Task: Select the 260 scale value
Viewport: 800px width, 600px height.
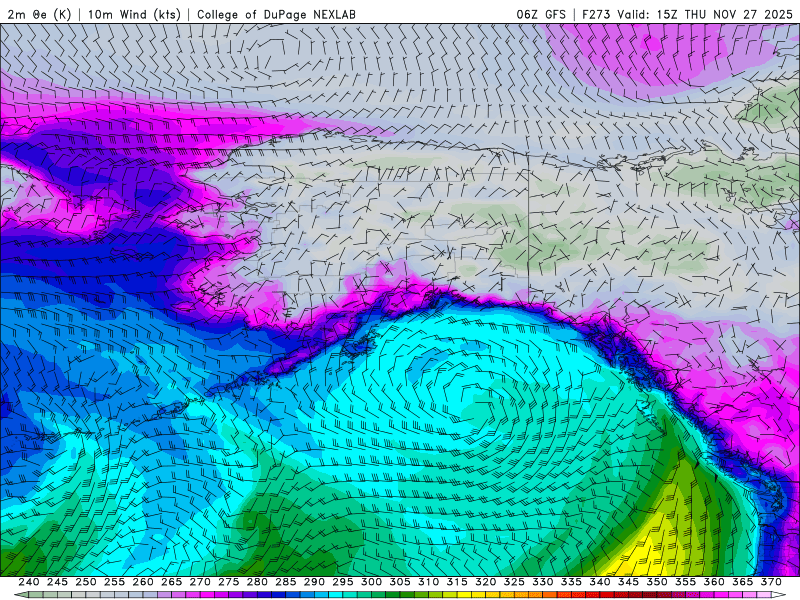Action: pos(143,582)
